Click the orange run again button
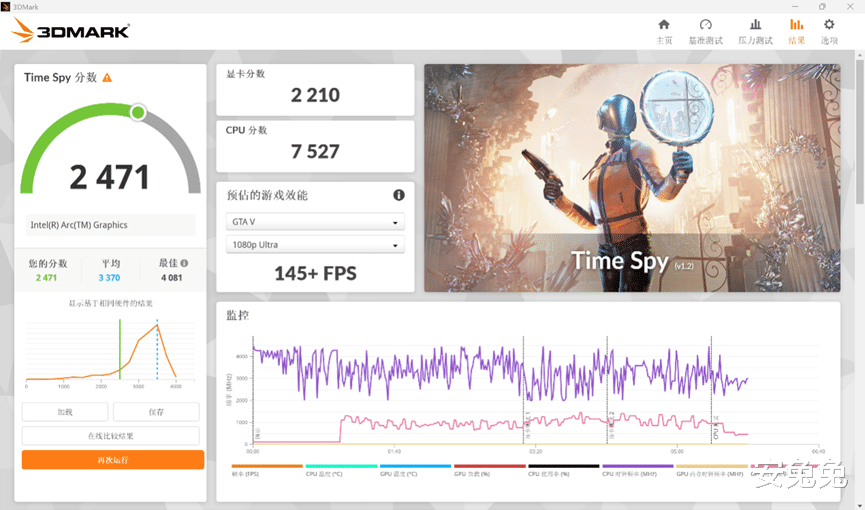This screenshot has width=865, height=510. pos(113,460)
